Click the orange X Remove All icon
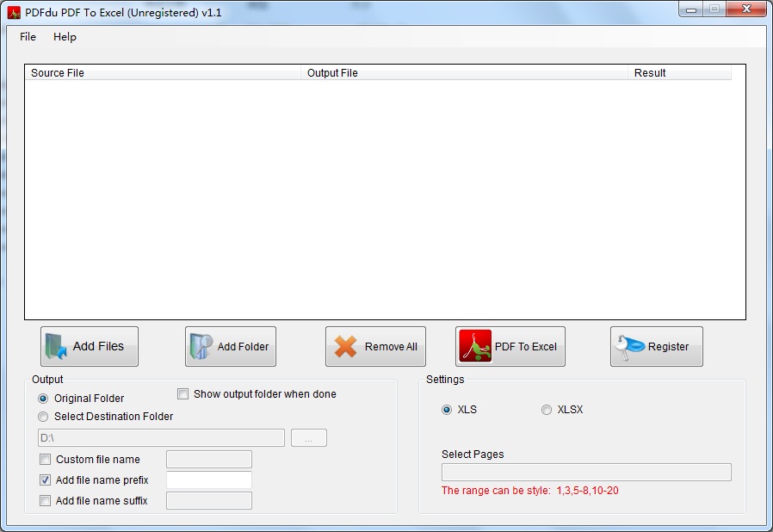Image resolution: width=773 pixels, height=532 pixels. tap(345, 347)
